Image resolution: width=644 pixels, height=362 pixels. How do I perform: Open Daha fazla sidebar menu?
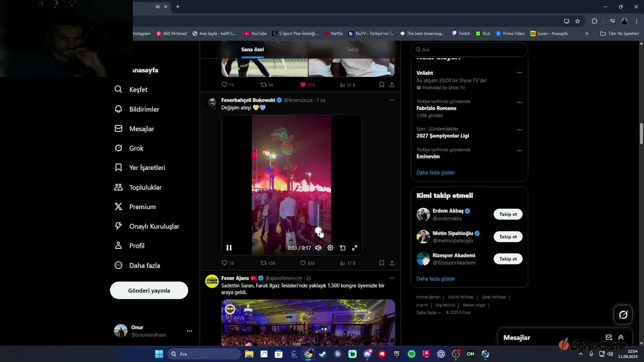click(x=137, y=265)
